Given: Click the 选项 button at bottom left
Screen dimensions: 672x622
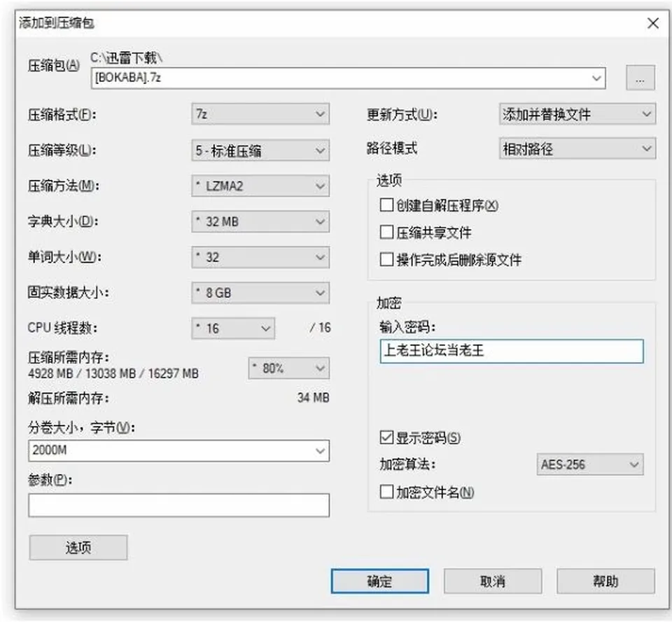Looking at the screenshot, I should click(78, 547).
